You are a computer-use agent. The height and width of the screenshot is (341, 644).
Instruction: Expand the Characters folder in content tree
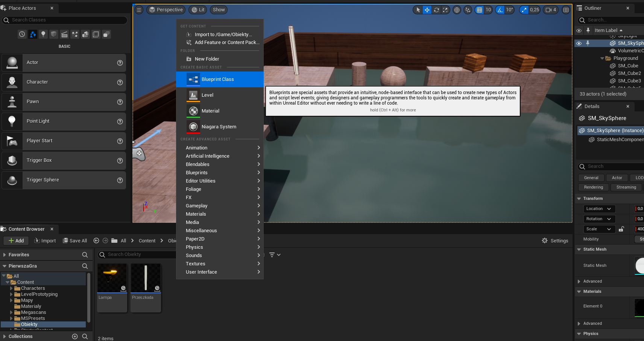[x=11, y=288]
